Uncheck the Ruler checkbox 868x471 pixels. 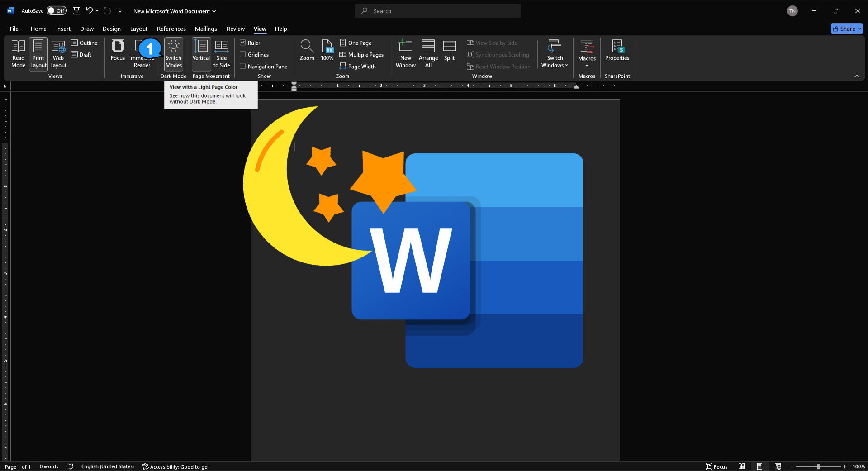(x=243, y=43)
